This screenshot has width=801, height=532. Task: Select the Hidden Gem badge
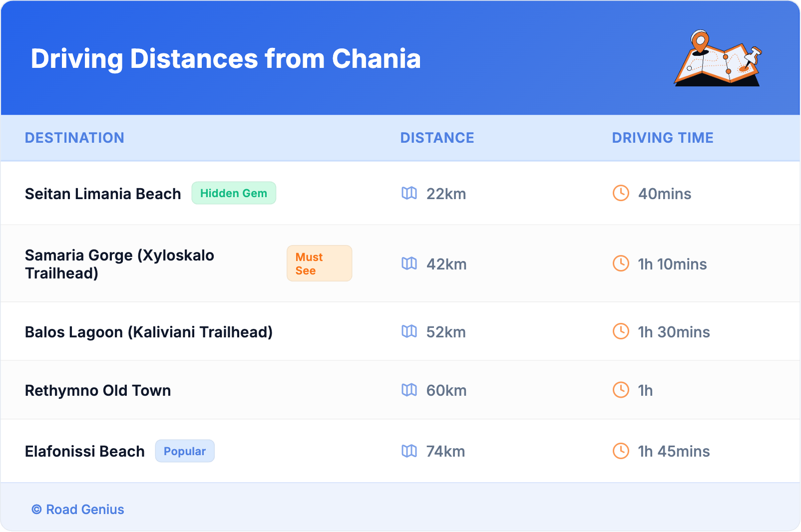234,193
